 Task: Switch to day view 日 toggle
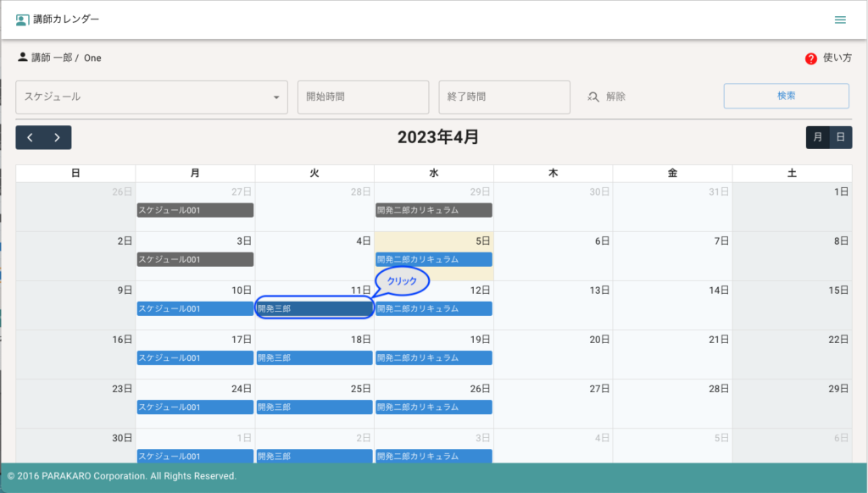coord(840,137)
